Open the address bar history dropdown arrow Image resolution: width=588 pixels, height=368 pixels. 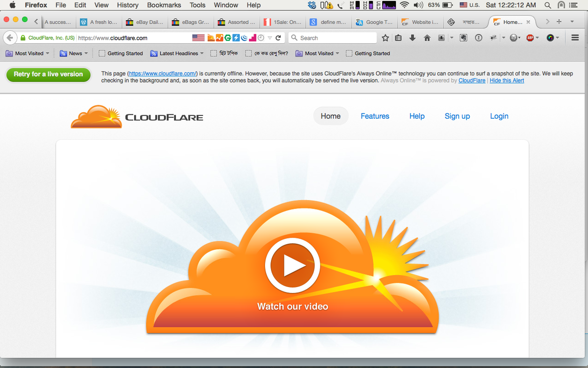pos(269,38)
